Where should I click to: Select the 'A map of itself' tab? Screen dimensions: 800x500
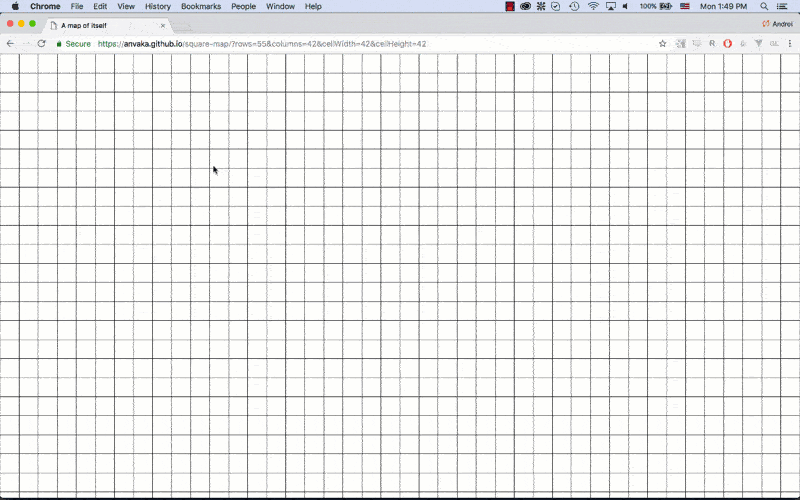point(107,26)
